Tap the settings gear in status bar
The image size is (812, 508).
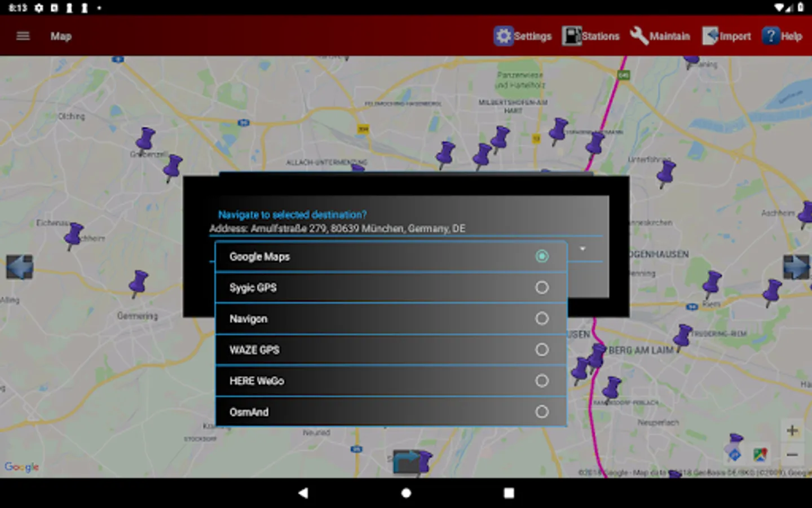pos(38,8)
